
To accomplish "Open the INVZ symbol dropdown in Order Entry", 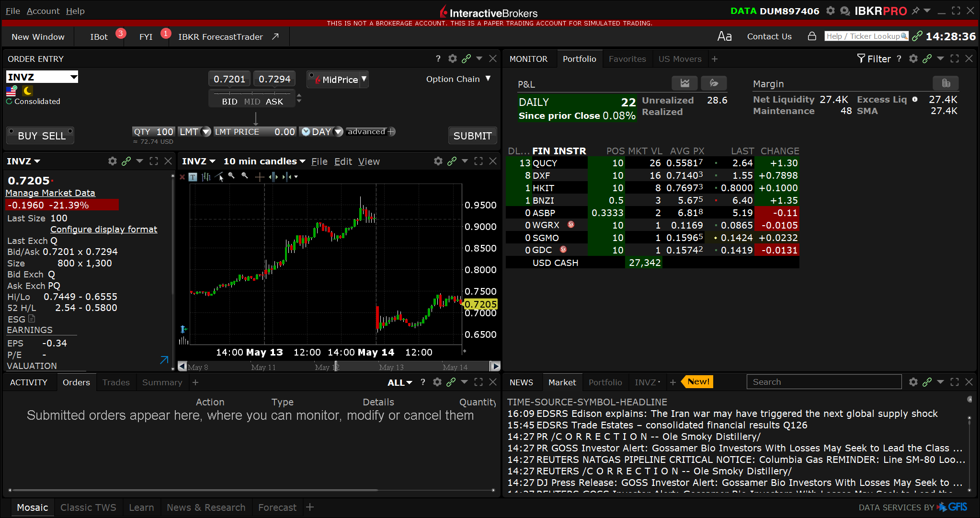I will [x=74, y=77].
